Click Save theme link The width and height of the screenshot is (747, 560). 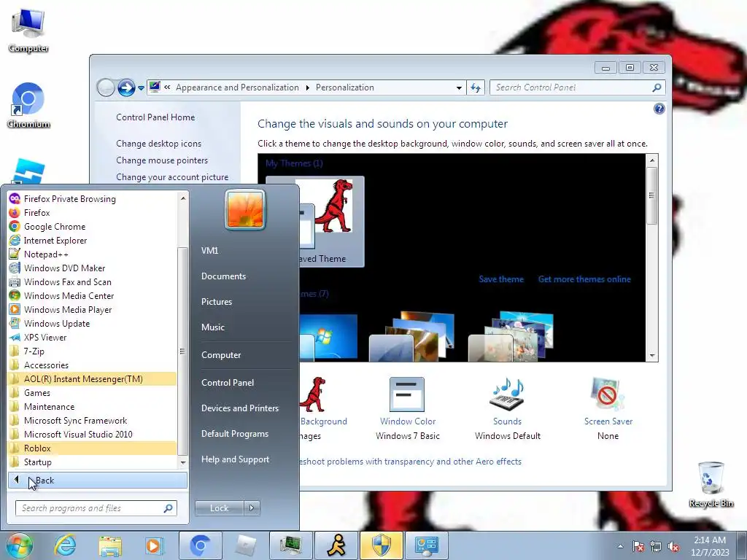(501, 279)
